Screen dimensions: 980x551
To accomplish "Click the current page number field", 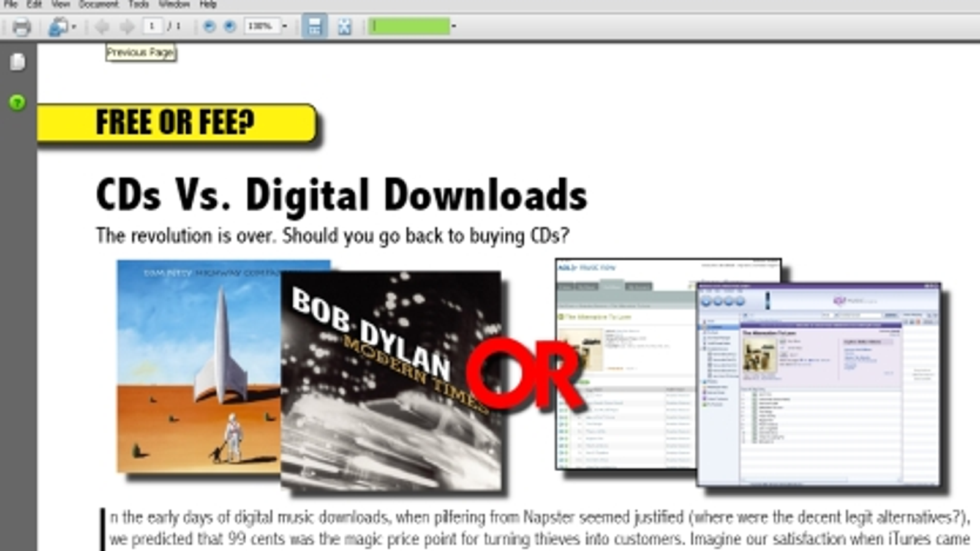I will 153,26.
